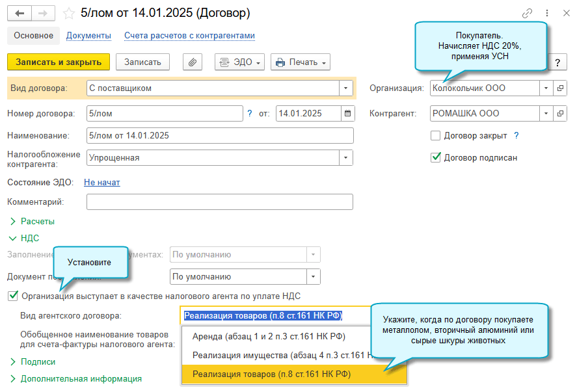The width and height of the screenshot is (577, 392).
Task: Click the Записать и закрыть button
Action: coord(59,62)
